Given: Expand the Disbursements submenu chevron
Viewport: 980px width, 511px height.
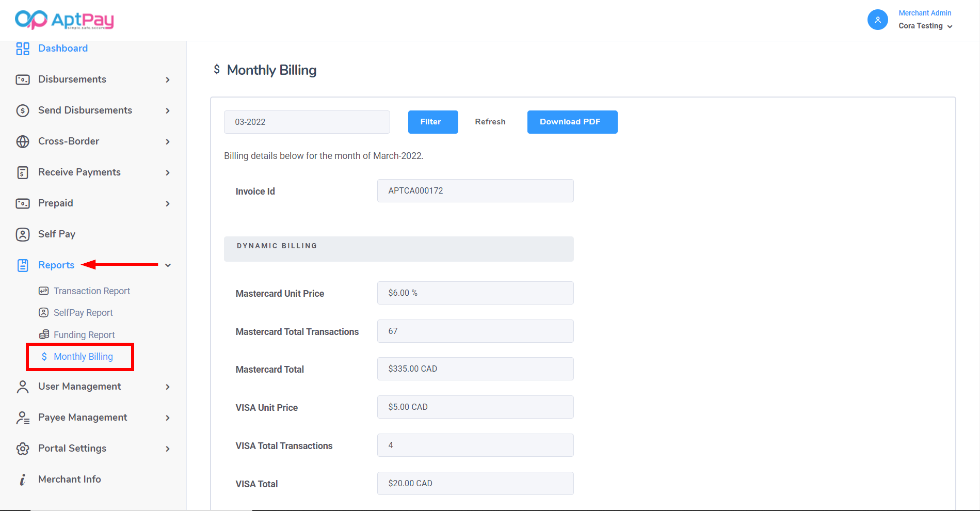Looking at the screenshot, I should click(168, 79).
